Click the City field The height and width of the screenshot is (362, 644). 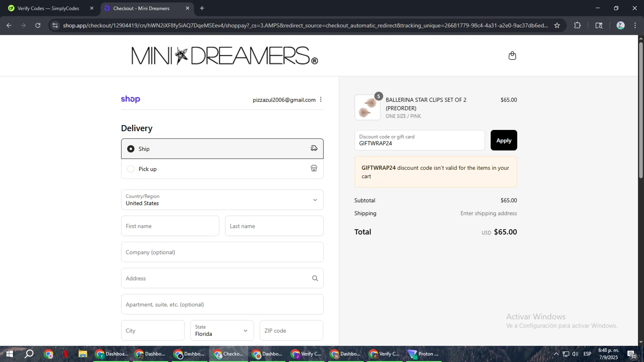[x=153, y=330]
